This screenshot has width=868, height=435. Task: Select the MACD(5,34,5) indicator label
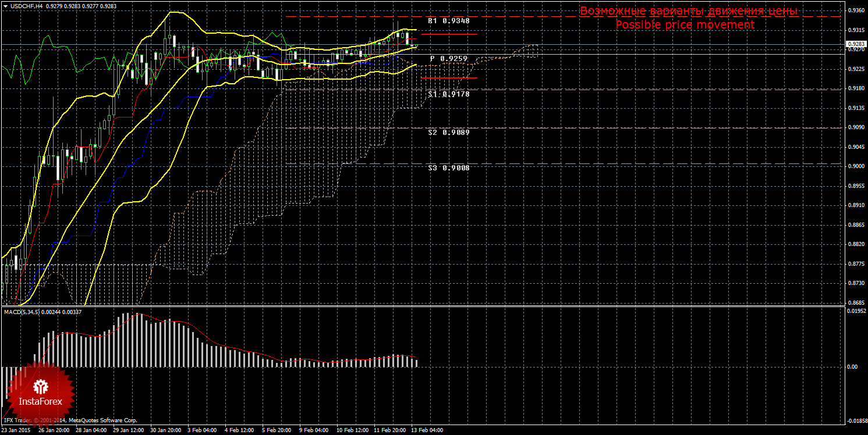pos(26,313)
